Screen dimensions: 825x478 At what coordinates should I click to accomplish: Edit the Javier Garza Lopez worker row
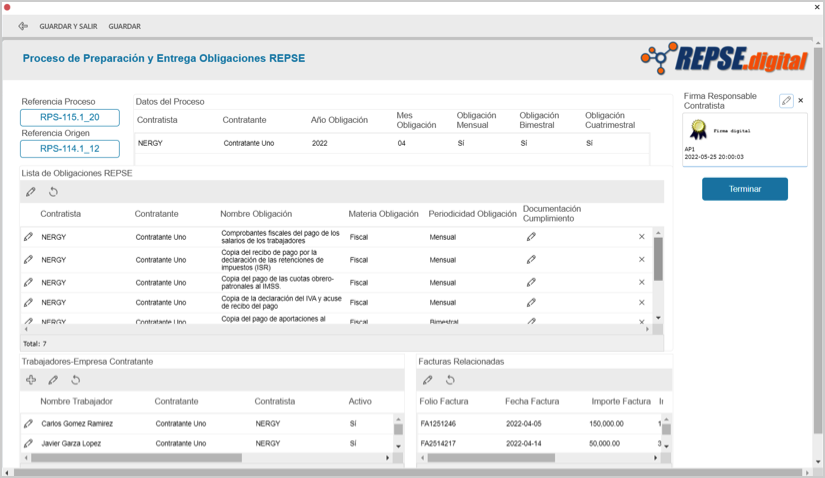tap(28, 443)
